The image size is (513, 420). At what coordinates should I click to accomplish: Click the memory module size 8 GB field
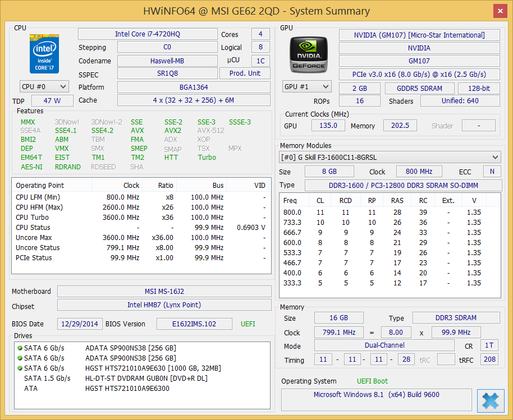pos(329,171)
